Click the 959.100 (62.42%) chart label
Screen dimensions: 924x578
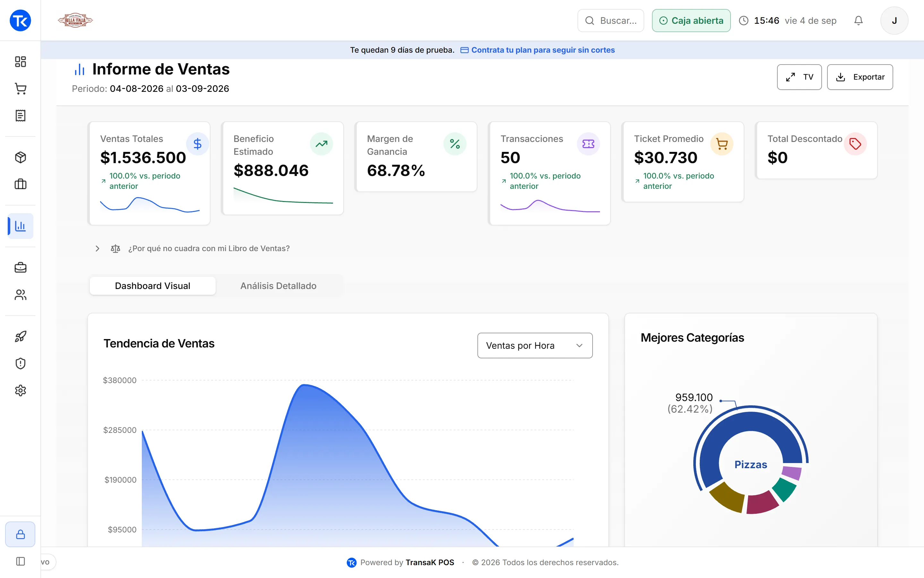[x=690, y=403]
